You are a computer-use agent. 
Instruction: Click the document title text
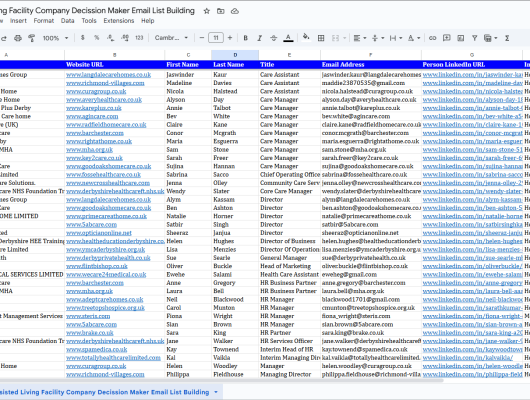coord(97,11)
